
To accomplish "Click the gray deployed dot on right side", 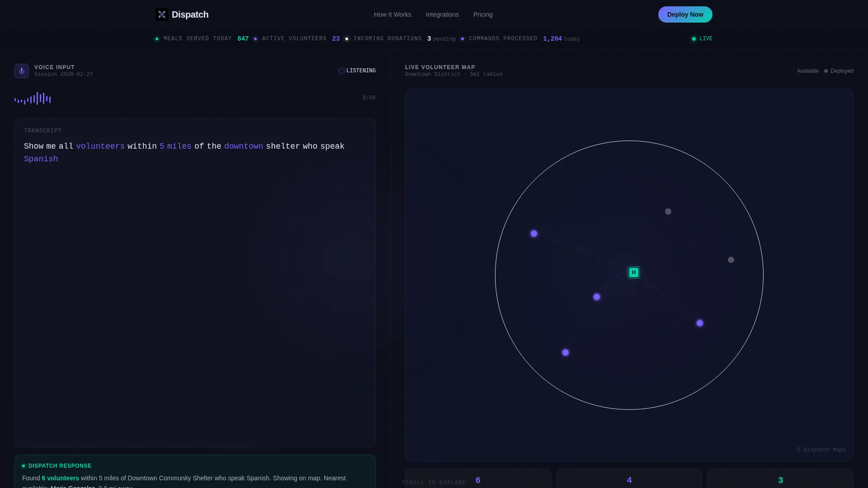I will tap(731, 260).
